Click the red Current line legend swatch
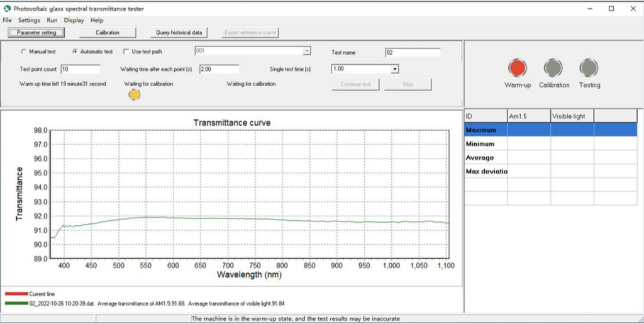Screen dimensions: 644x324 pos(16,294)
